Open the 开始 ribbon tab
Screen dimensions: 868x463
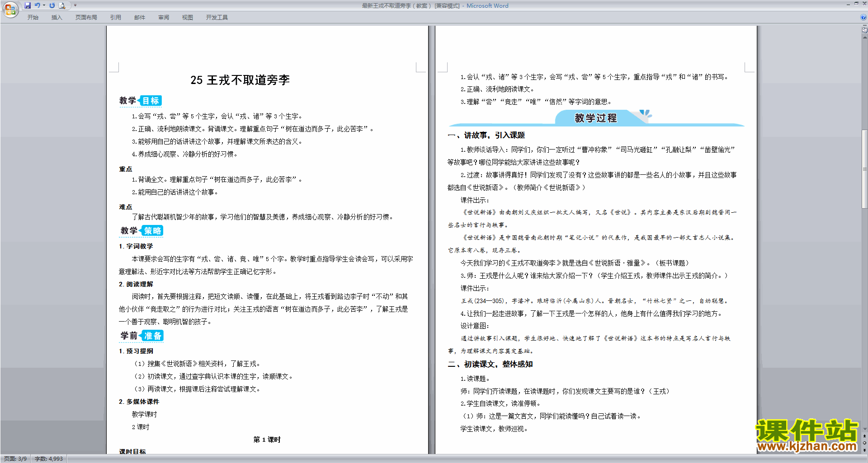tap(33, 18)
